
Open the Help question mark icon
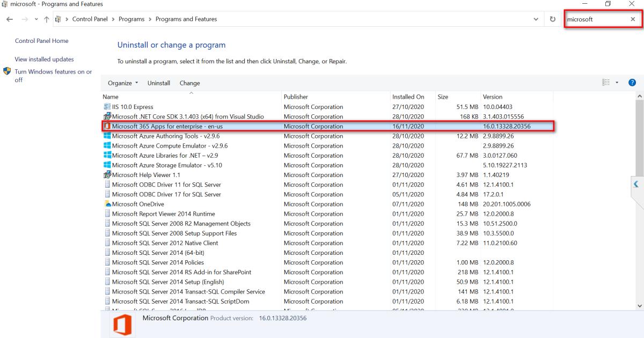[632, 83]
